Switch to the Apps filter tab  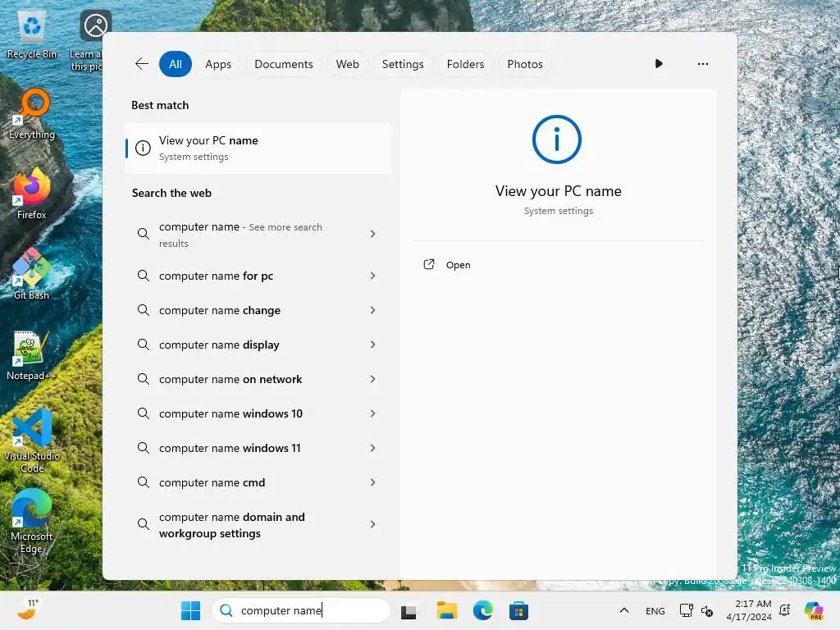coord(218,64)
